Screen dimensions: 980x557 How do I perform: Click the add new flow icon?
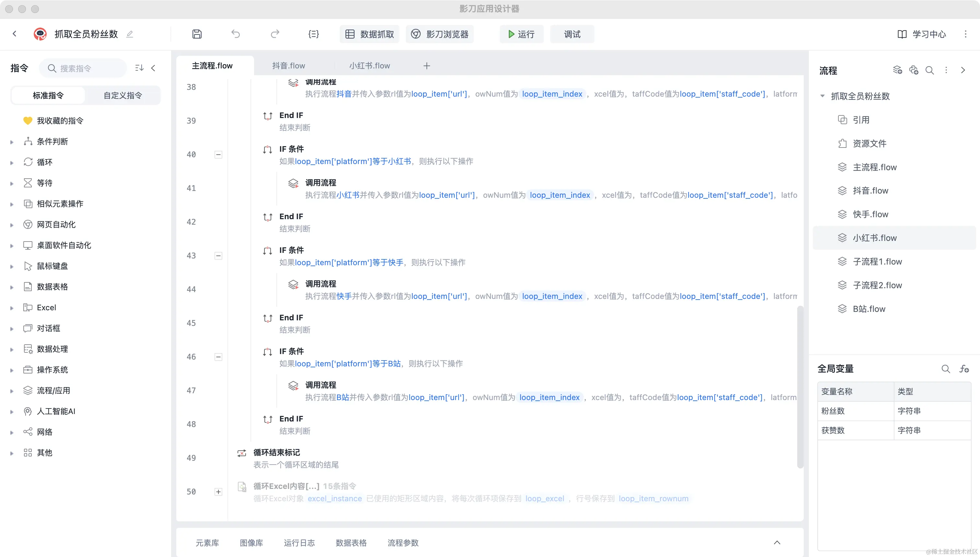pyautogui.click(x=897, y=70)
